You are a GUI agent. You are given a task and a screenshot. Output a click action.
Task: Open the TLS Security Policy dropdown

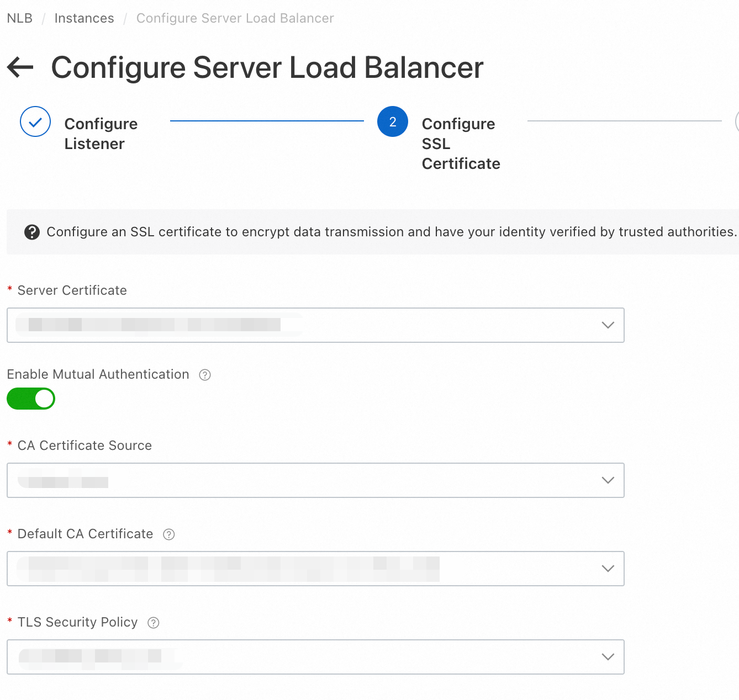pyautogui.click(x=315, y=657)
